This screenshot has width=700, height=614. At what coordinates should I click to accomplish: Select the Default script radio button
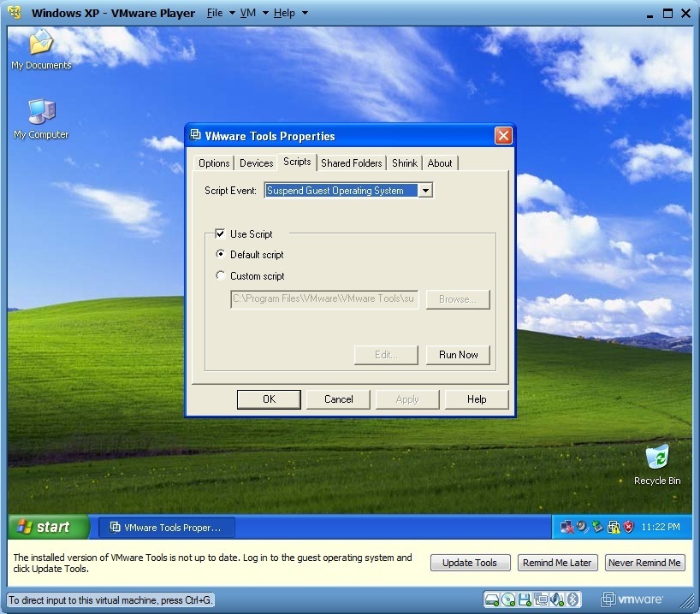[x=220, y=254]
